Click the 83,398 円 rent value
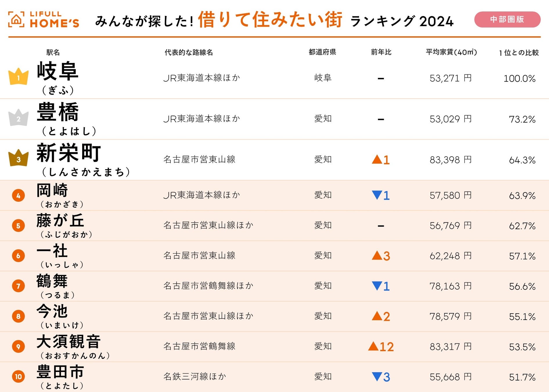 pyautogui.click(x=450, y=160)
